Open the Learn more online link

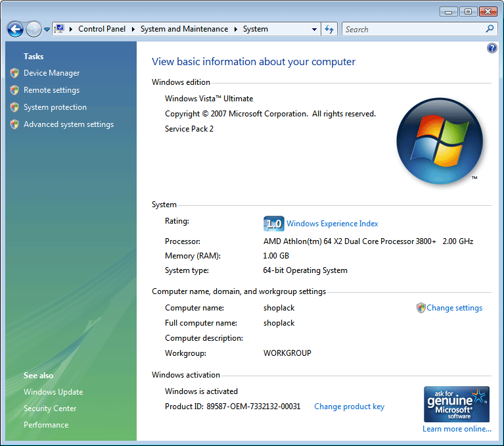(457, 429)
